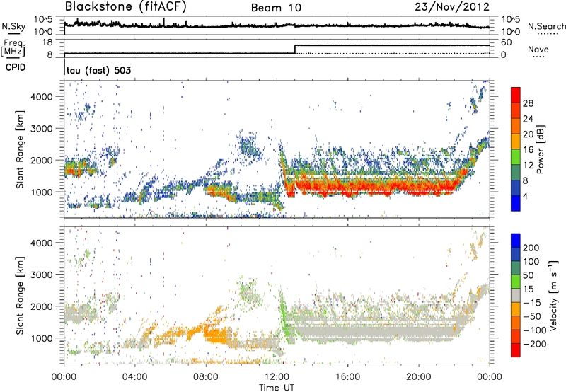Screen dimensions: 566x392
Task: Click the date '23/Nov/2012'
Action: pyautogui.click(x=452, y=7)
